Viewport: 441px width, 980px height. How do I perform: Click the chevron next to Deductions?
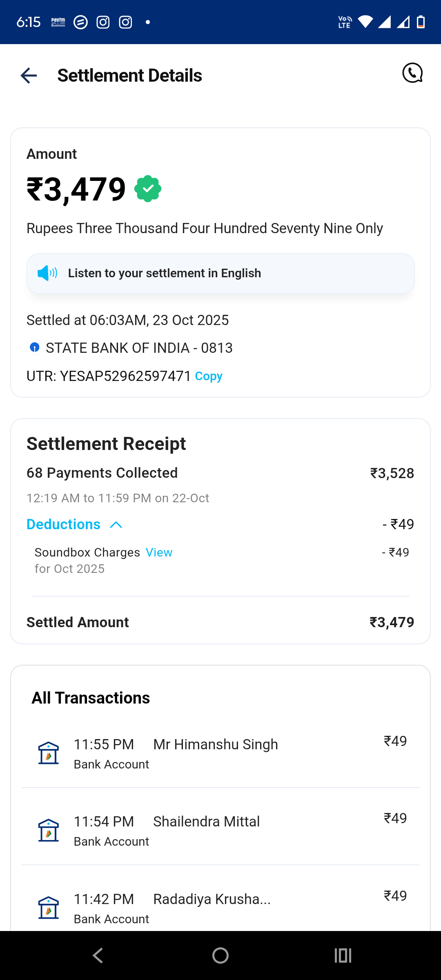pyautogui.click(x=116, y=525)
